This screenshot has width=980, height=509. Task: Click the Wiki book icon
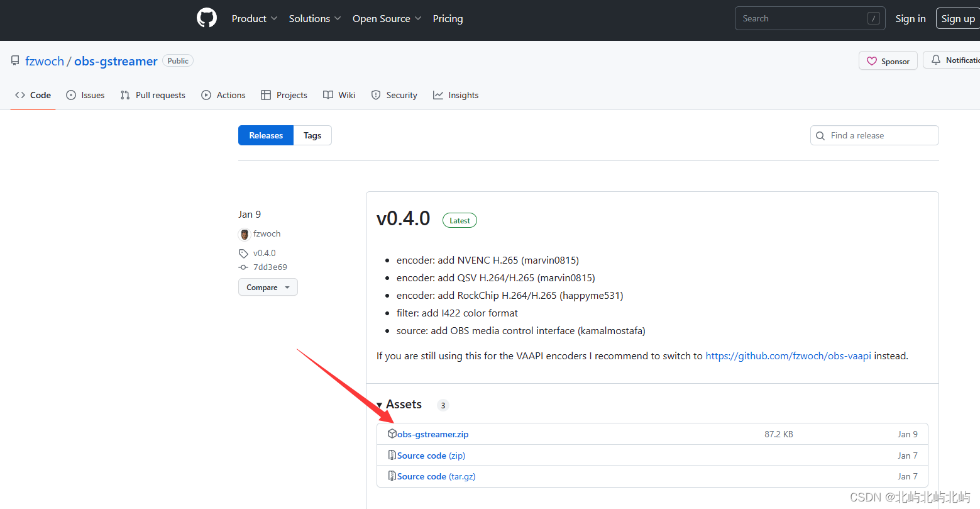tap(328, 95)
